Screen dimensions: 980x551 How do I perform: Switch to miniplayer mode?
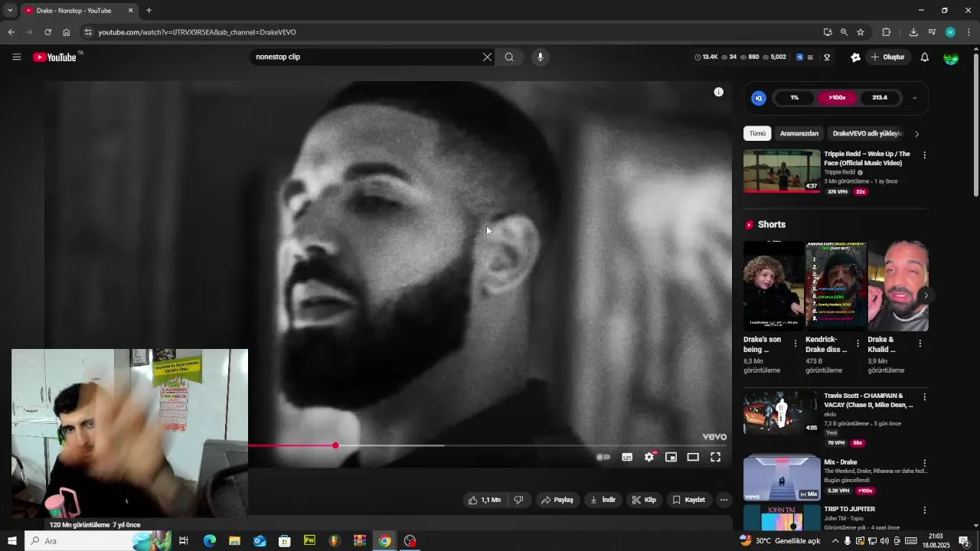(671, 457)
